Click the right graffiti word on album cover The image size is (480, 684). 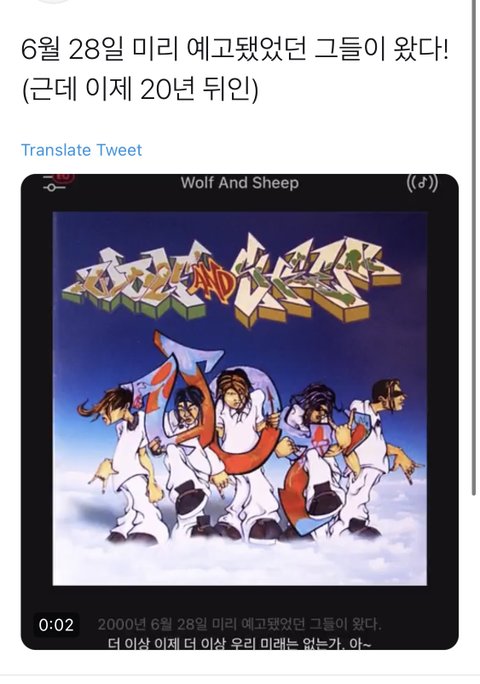point(316,279)
